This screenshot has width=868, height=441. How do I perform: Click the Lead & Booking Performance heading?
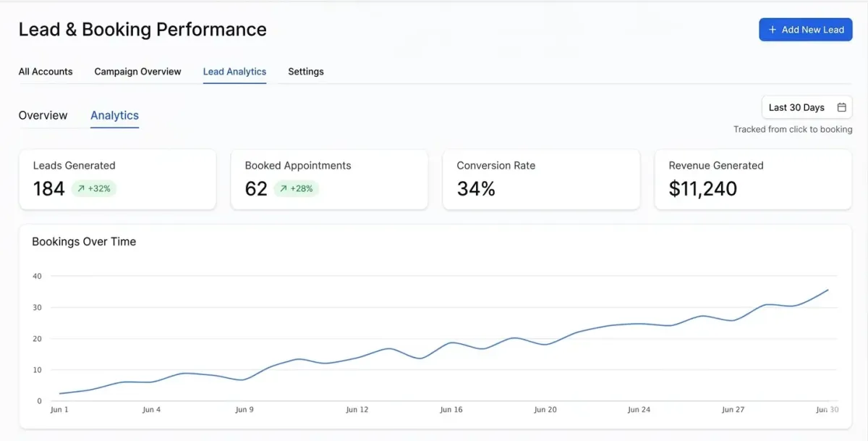(142, 30)
